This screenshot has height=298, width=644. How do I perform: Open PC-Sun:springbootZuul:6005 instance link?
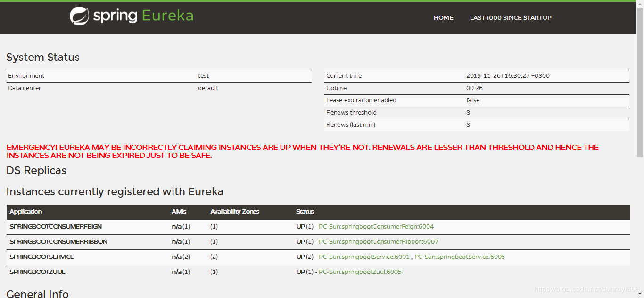pyautogui.click(x=360, y=272)
